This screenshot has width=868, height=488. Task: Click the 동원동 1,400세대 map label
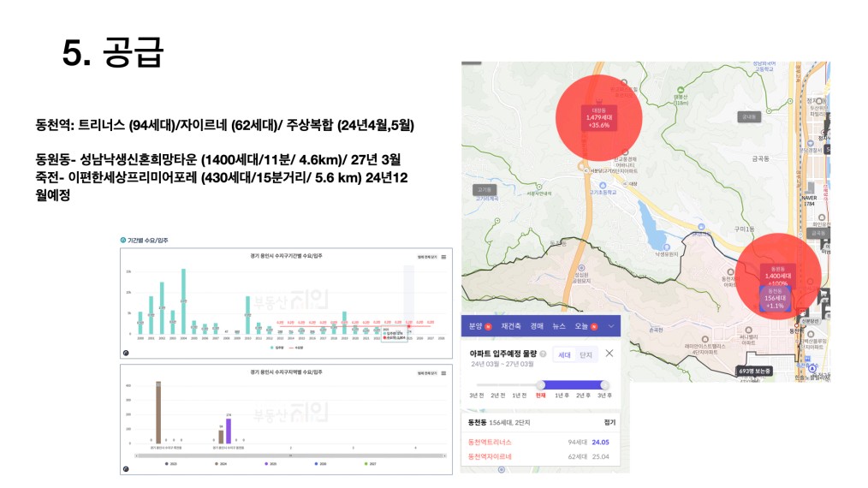778,276
